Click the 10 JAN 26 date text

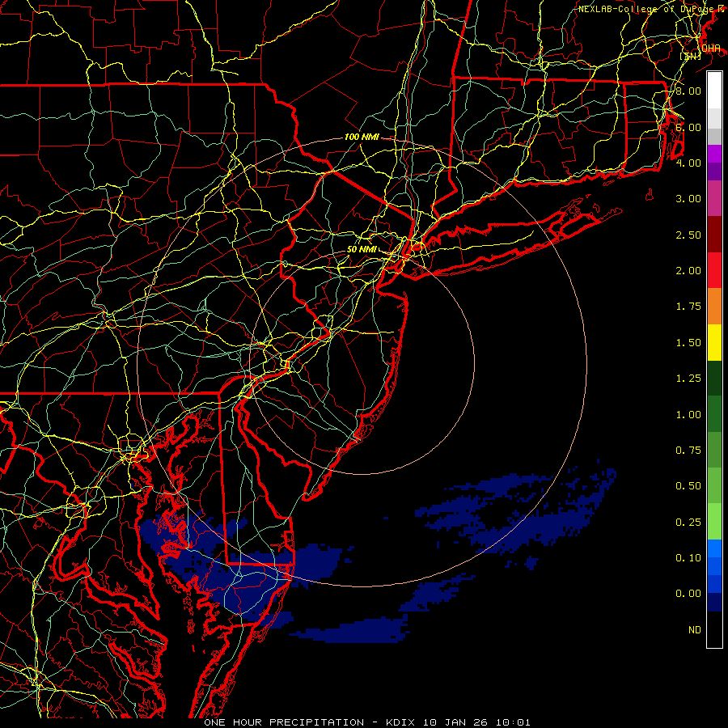pos(456,722)
